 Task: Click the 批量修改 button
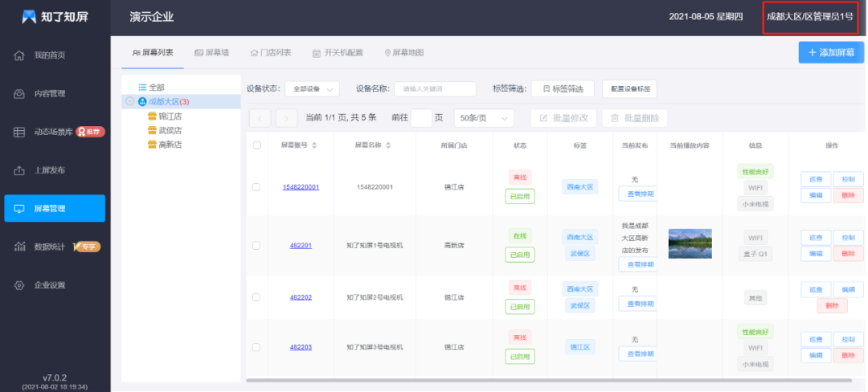(x=563, y=118)
